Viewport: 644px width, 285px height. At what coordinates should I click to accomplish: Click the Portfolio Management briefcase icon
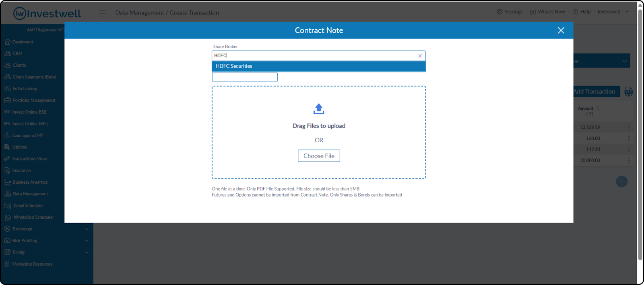tap(8, 100)
